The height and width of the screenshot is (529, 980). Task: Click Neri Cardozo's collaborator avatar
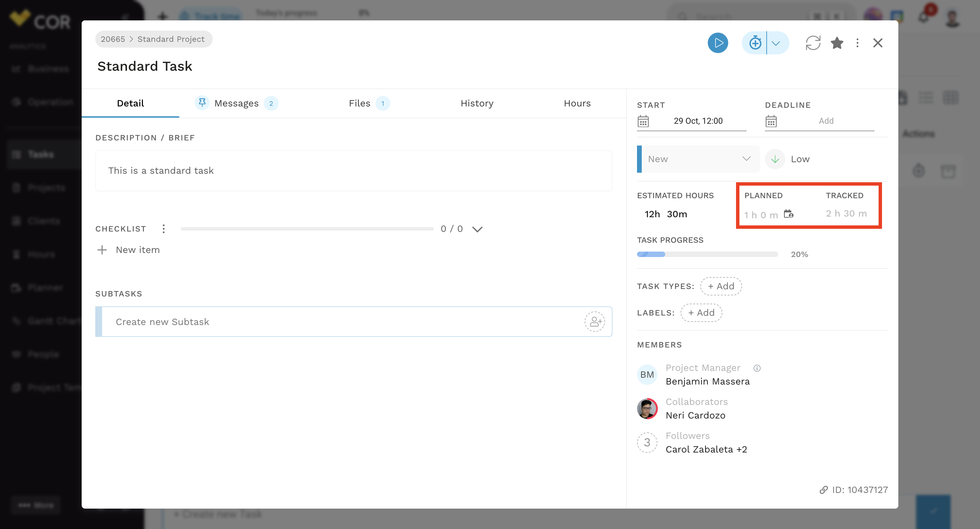pos(647,409)
